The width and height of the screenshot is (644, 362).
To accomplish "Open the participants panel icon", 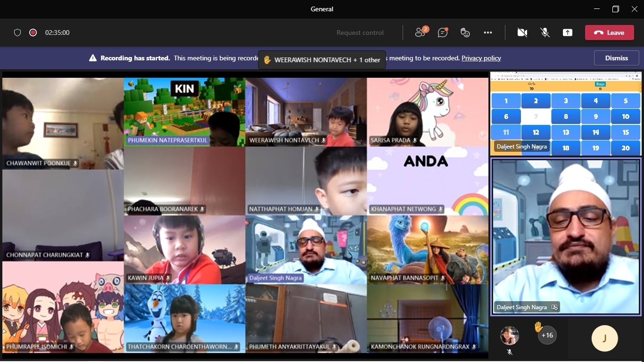I will 420,33.
